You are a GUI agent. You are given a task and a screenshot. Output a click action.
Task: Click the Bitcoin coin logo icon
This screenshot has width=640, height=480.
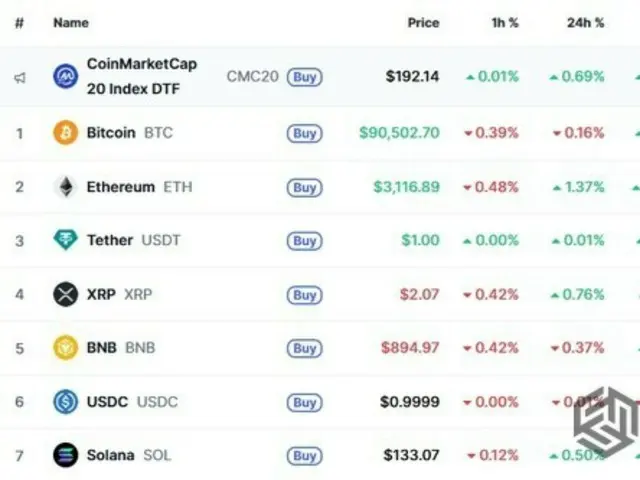click(x=65, y=133)
